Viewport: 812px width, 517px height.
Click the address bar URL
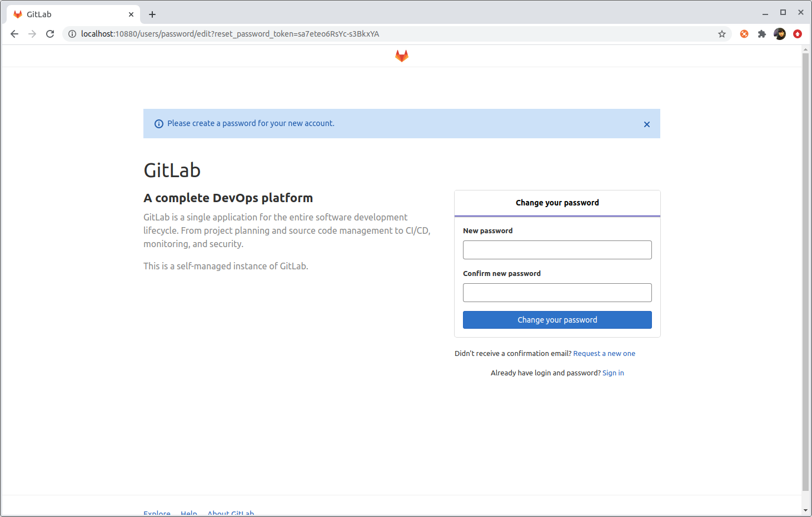(230, 34)
